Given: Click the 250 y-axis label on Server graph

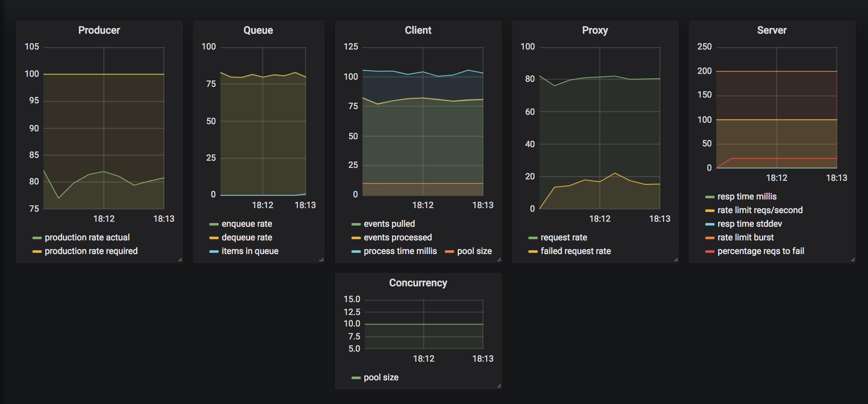Looking at the screenshot, I should pyautogui.click(x=704, y=47).
